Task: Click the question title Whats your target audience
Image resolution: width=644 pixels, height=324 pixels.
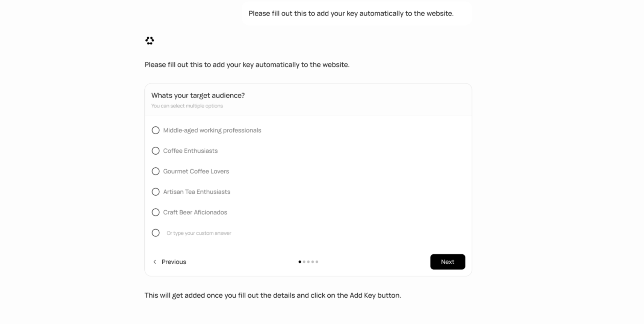Action: click(198, 95)
